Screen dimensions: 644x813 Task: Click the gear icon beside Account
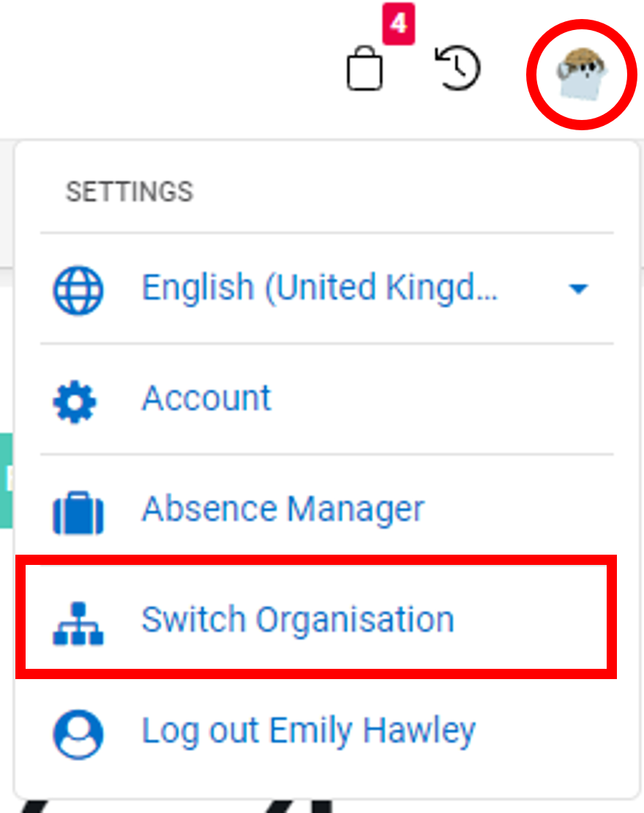tap(78, 400)
